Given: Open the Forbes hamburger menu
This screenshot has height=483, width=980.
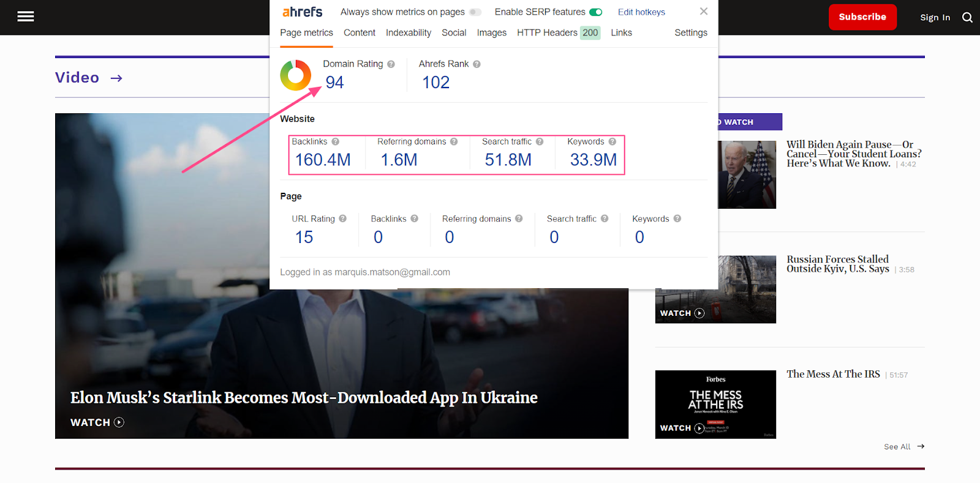Looking at the screenshot, I should click(26, 17).
